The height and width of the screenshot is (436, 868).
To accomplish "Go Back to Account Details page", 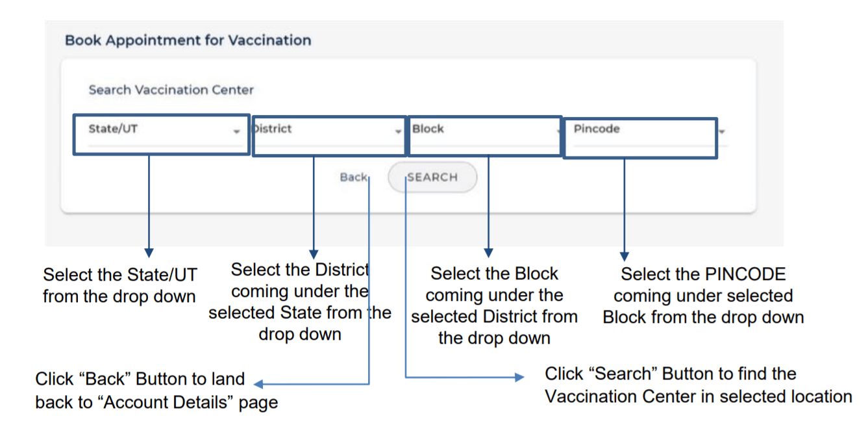I will pos(354,177).
